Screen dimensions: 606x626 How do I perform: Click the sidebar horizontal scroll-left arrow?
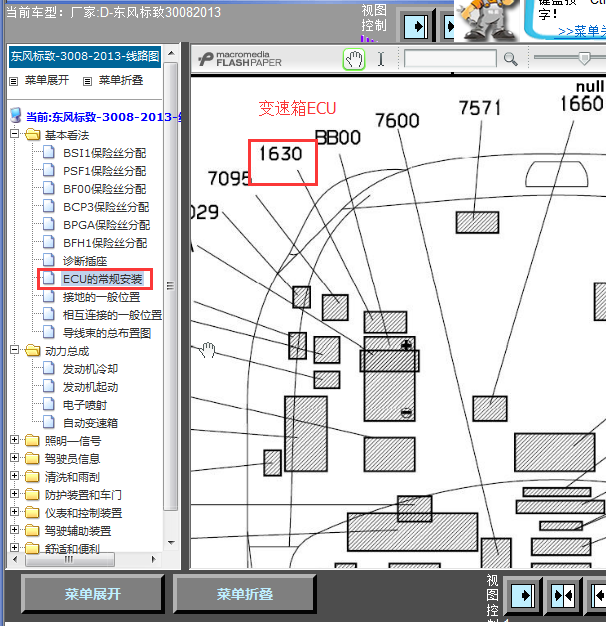pos(15,559)
